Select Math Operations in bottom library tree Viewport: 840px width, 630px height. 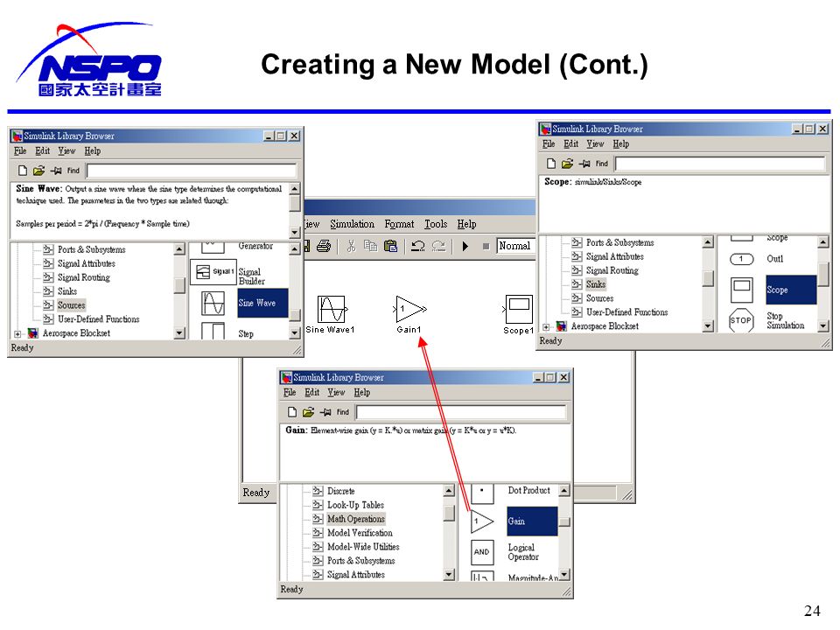click(356, 519)
